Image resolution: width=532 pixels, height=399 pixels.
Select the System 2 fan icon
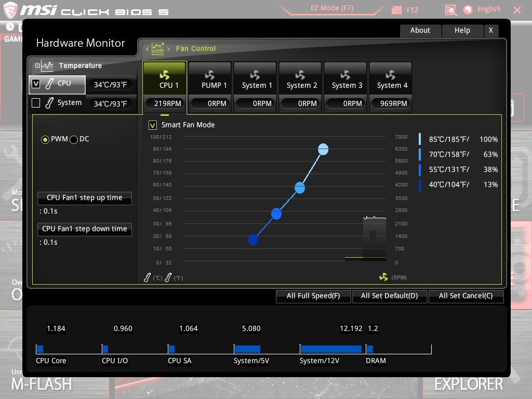[x=300, y=75]
